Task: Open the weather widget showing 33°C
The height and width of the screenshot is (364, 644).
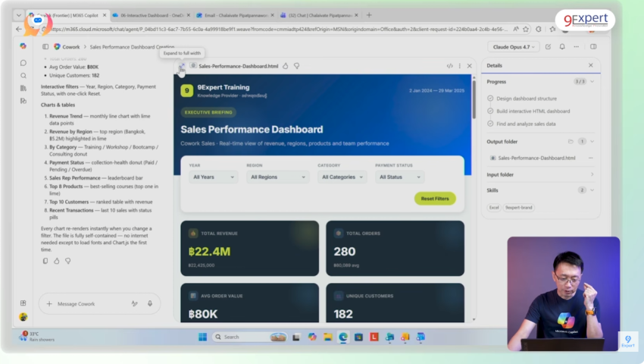Action: click(x=37, y=337)
